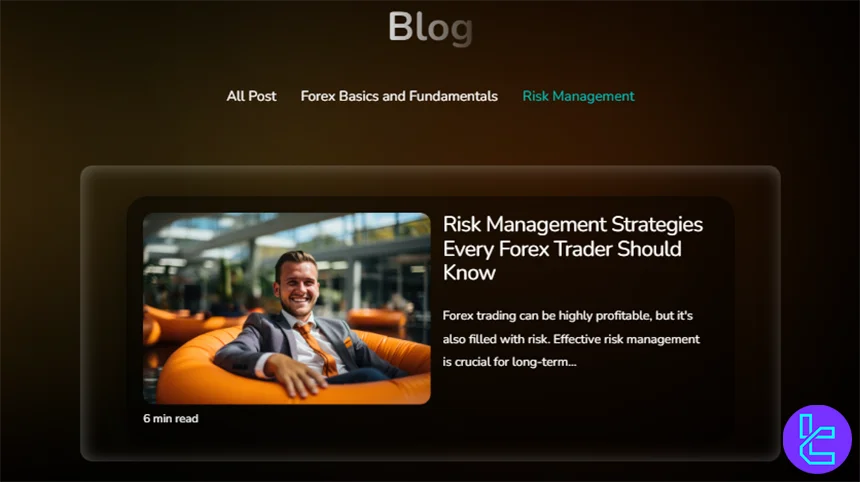Select the Risk Management category tab
The width and height of the screenshot is (860, 482).
[578, 96]
